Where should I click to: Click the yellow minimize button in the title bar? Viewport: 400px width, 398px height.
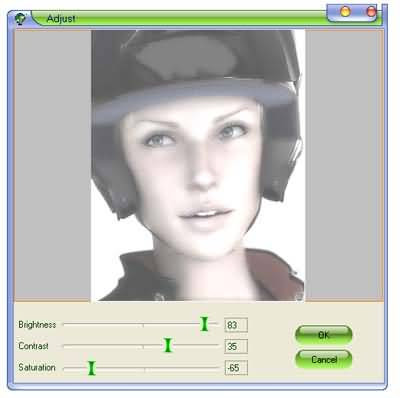(345, 12)
